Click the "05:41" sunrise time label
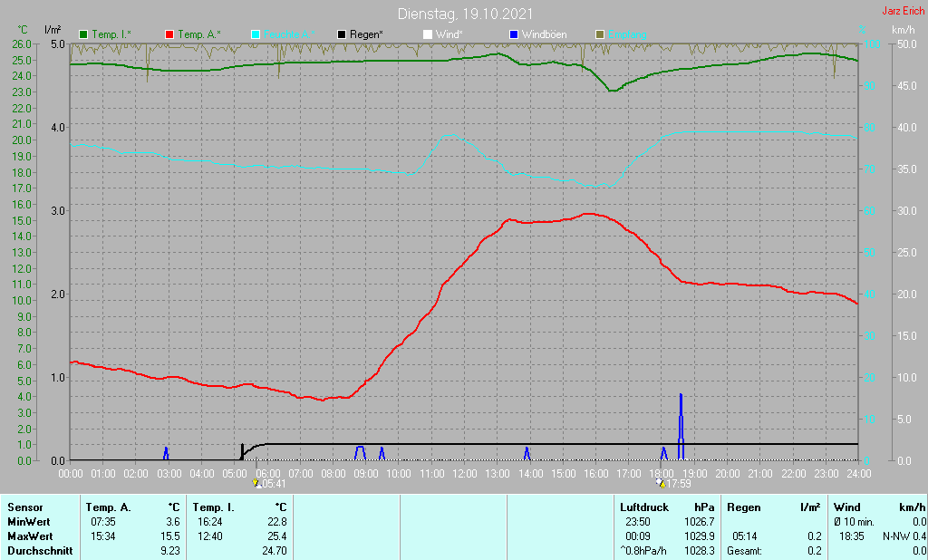The width and height of the screenshot is (928, 560). point(274,484)
